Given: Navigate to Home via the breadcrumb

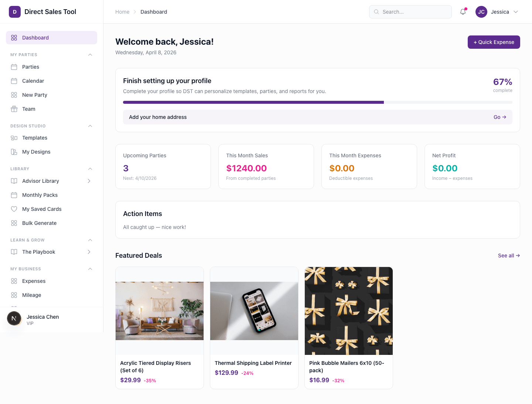Looking at the screenshot, I should click(x=122, y=12).
